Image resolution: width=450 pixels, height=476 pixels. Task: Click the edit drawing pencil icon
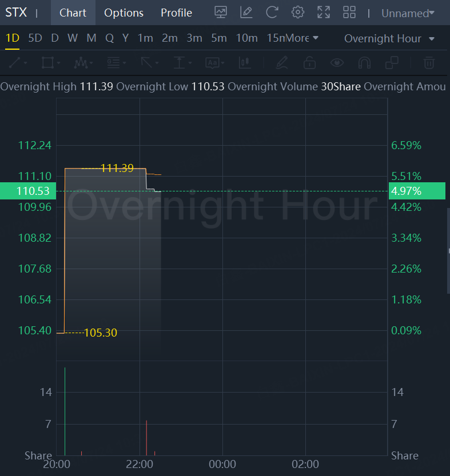[246, 13]
